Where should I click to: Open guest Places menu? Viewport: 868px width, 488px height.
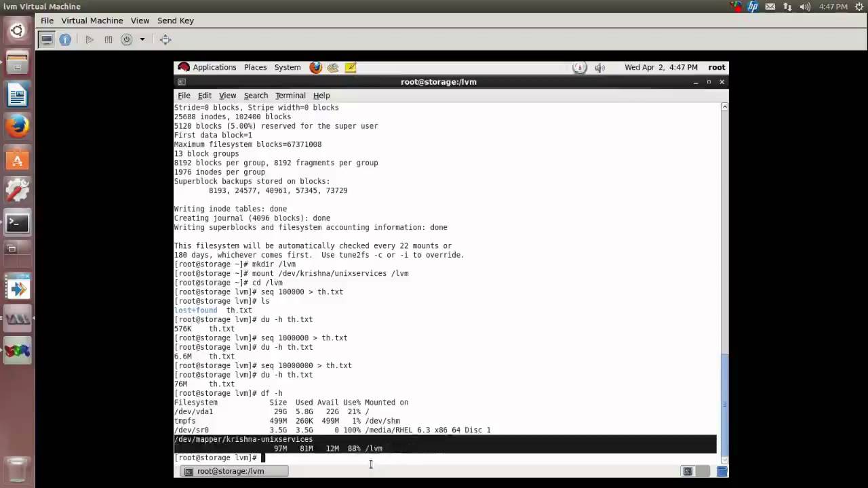pyautogui.click(x=255, y=67)
